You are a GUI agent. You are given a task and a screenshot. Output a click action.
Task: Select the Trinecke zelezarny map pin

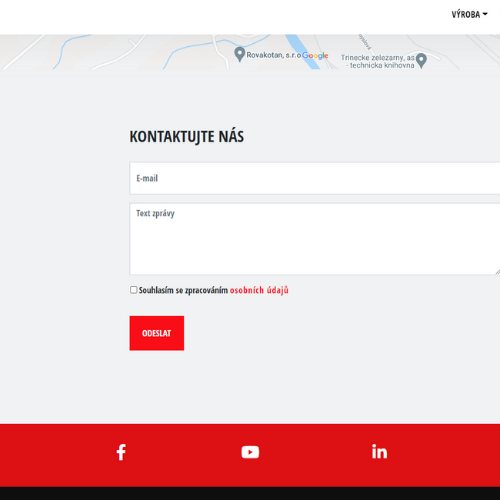(x=421, y=60)
